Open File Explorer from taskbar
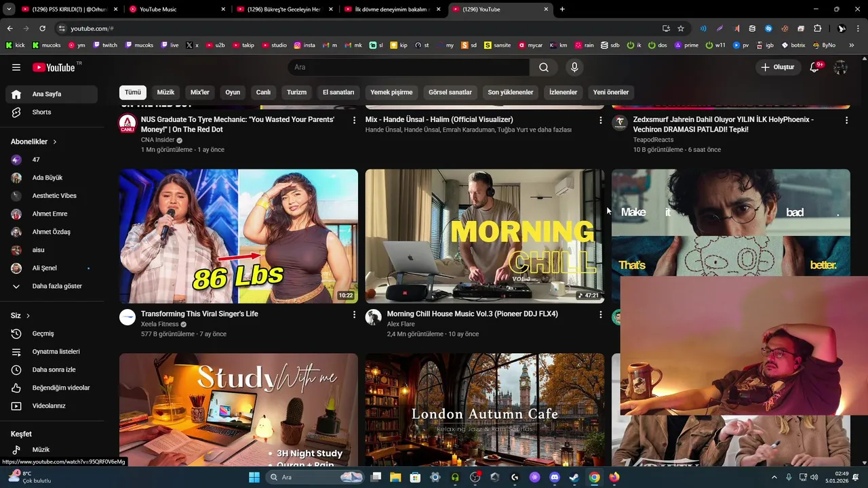This screenshot has width=868, height=488. 395,477
